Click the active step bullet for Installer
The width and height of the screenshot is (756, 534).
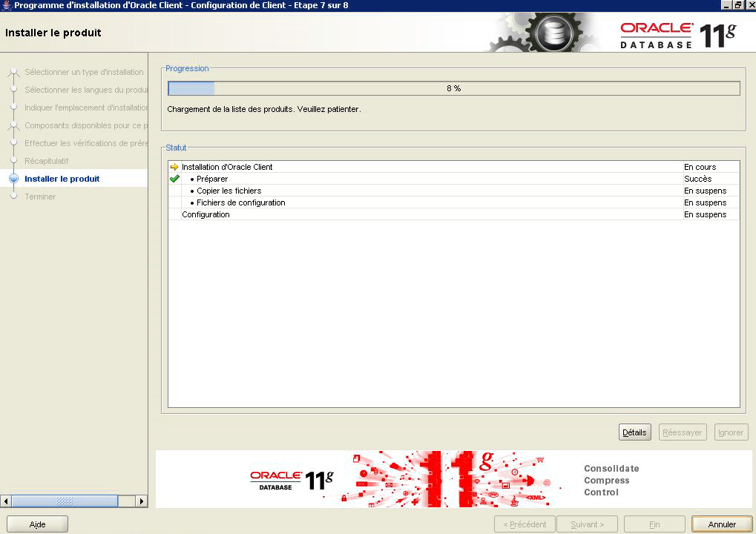pos(13,178)
